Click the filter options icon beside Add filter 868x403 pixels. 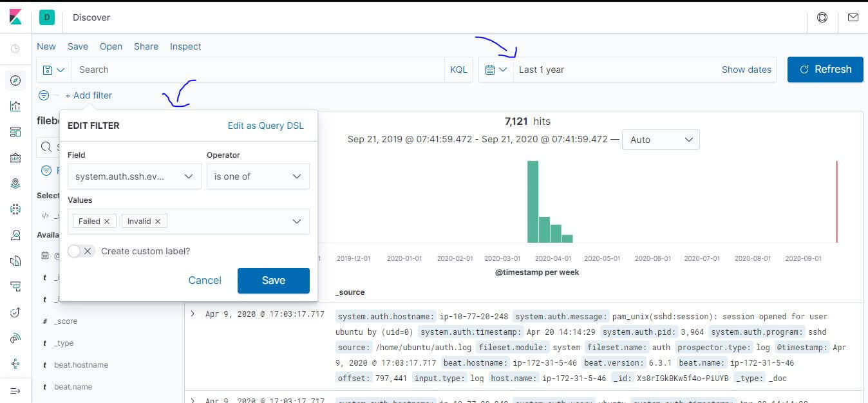43,95
